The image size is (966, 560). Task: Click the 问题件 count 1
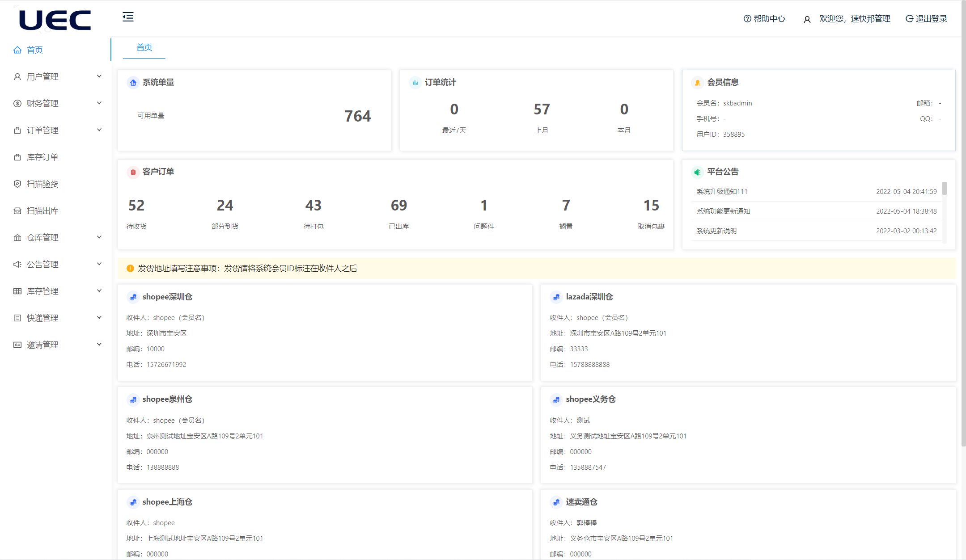click(484, 206)
